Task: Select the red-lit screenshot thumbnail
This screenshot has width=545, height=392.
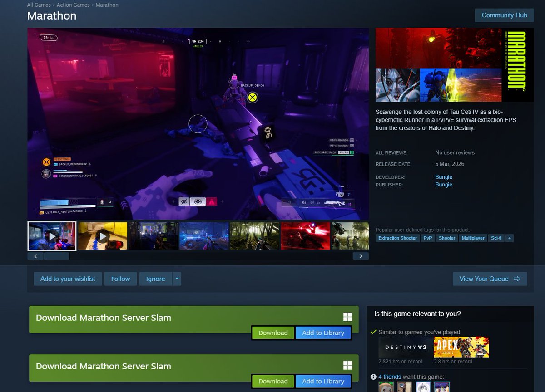Action: point(306,236)
